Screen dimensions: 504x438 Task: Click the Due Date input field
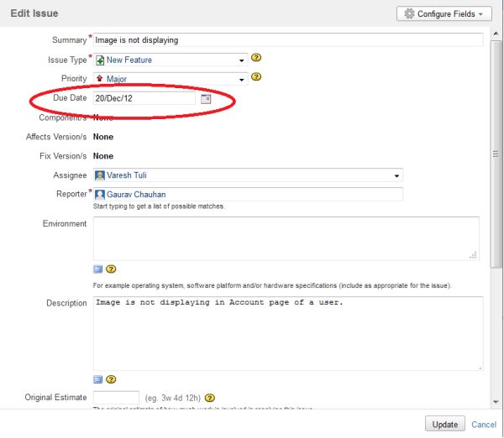(x=144, y=99)
